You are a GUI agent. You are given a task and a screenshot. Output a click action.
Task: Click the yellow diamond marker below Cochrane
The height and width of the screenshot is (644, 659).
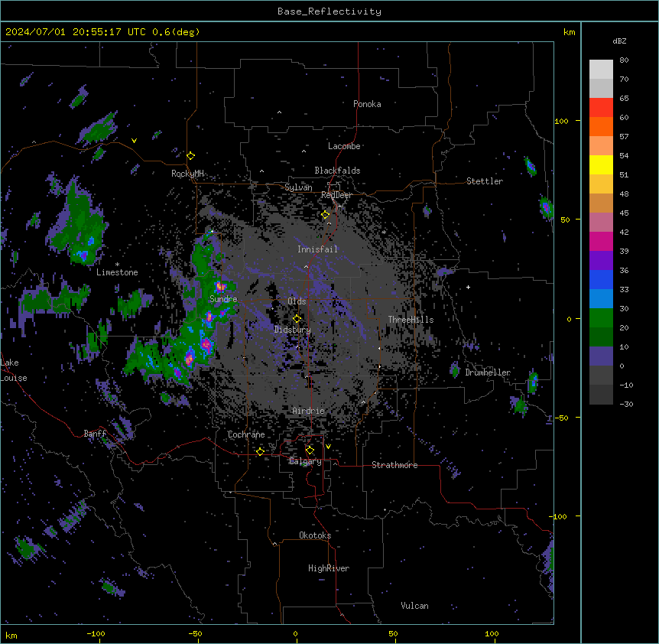260,451
